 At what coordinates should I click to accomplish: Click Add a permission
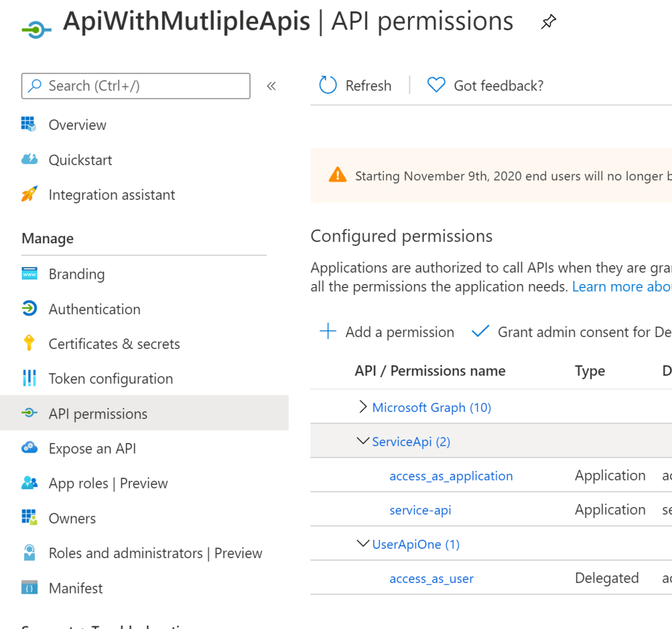click(x=400, y=332)
